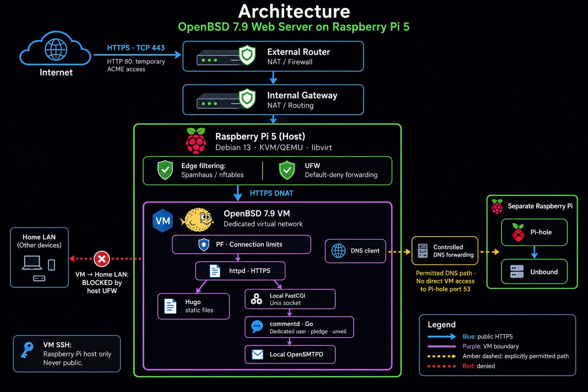The height and width of the screenshot is (392, 588).
Task: Click the OpenBSD pufferfish mascot icon
Action: click(197, 220)
